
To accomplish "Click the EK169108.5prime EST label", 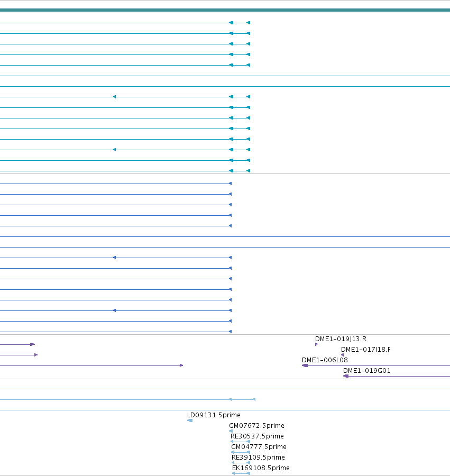I will pos(261,468).
